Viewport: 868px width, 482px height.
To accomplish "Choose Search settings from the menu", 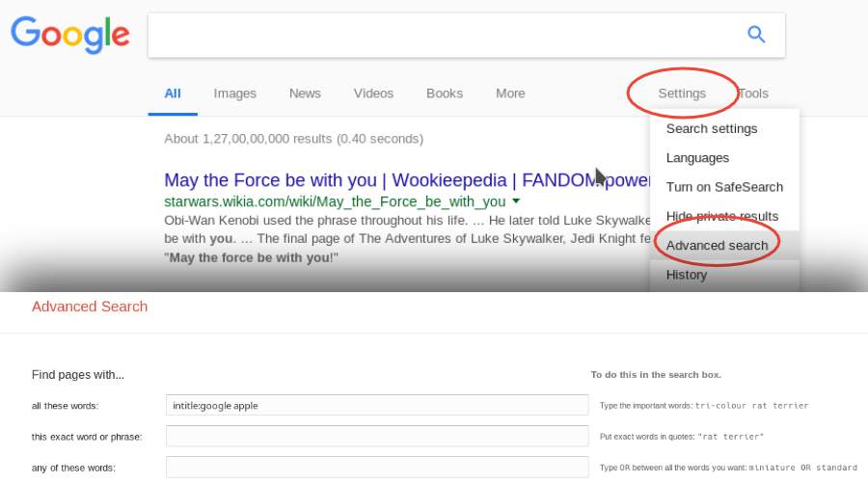I will tap(712, 129).
